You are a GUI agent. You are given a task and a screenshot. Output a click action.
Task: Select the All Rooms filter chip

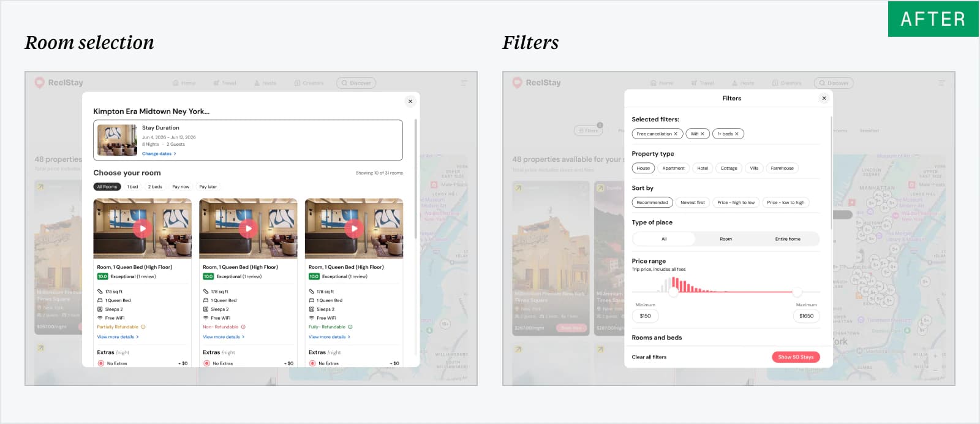[107, 187]
